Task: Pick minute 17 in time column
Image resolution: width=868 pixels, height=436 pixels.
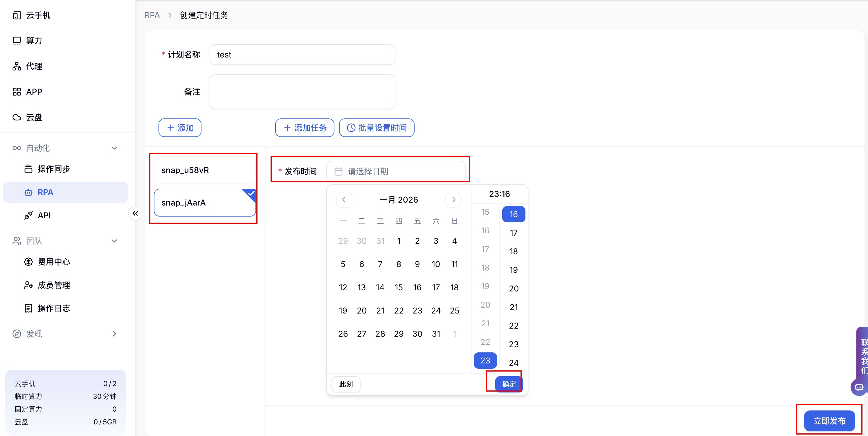Action: [x=513, y=233]
